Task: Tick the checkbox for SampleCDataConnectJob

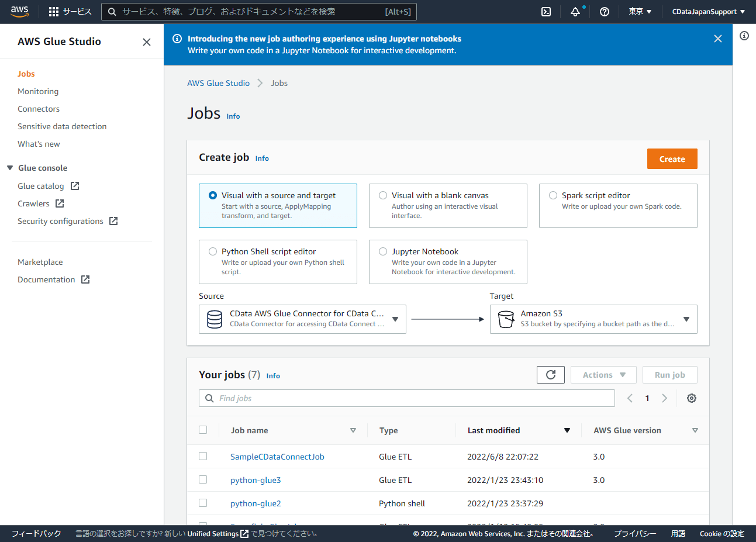Action: [203, 456]
